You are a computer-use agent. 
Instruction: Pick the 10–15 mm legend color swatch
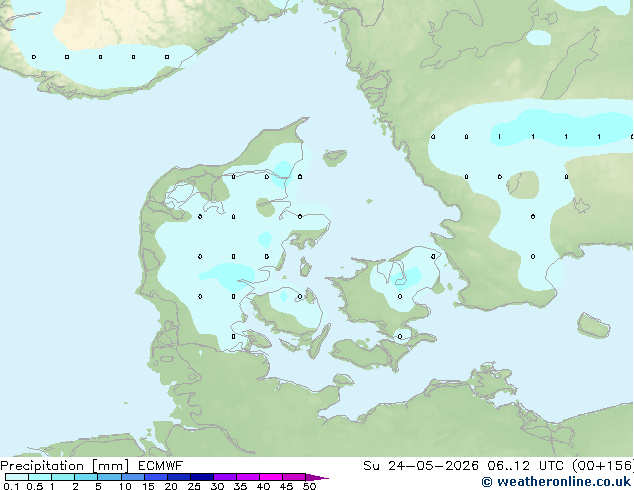132,477
